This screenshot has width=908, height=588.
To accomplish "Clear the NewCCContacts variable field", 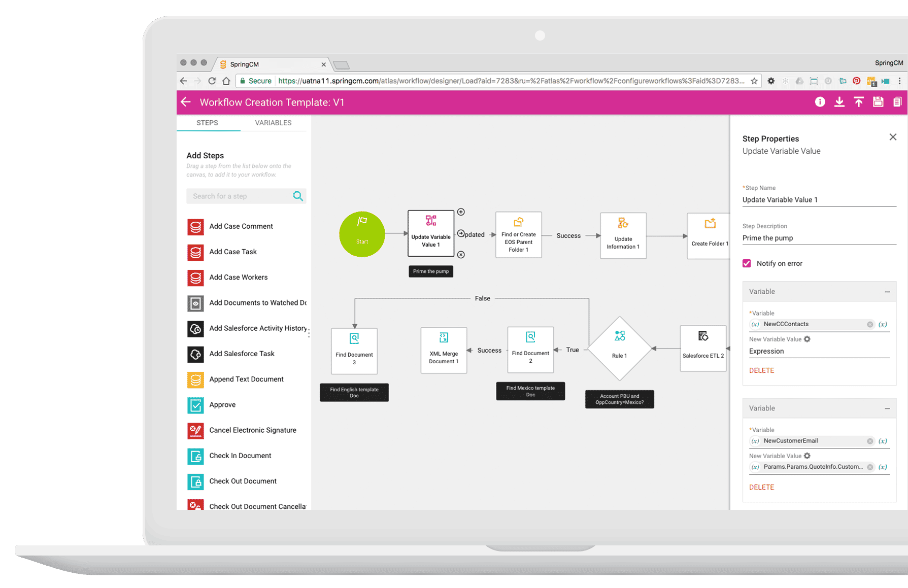I will [870, 324].
